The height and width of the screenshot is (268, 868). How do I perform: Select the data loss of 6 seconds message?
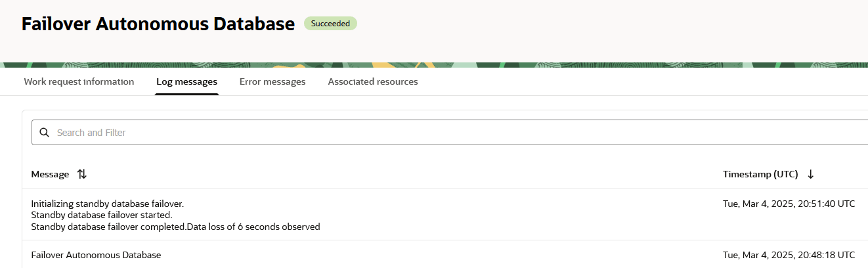[x=175, y=227]
